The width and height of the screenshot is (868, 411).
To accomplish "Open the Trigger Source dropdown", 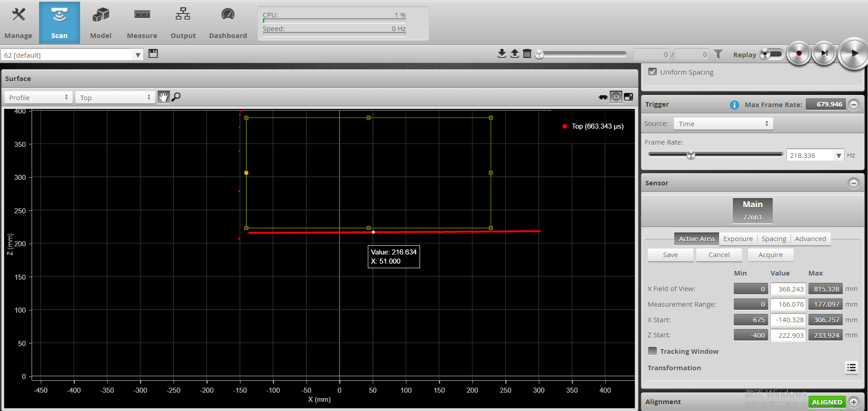I will (x=723, y=124).
